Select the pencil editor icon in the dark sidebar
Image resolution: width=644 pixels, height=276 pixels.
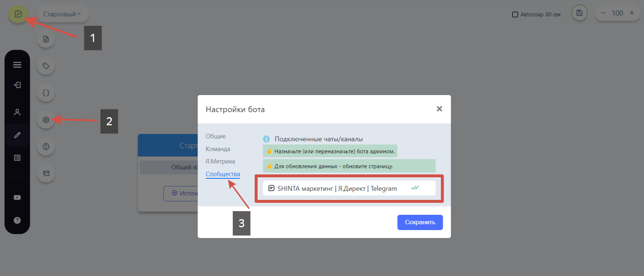[x=17, y=135]
